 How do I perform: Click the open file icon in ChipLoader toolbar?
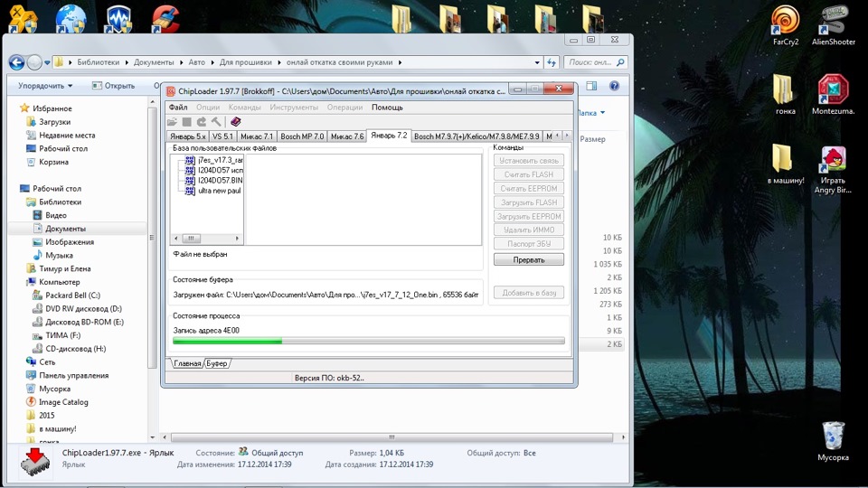(172, 122)
